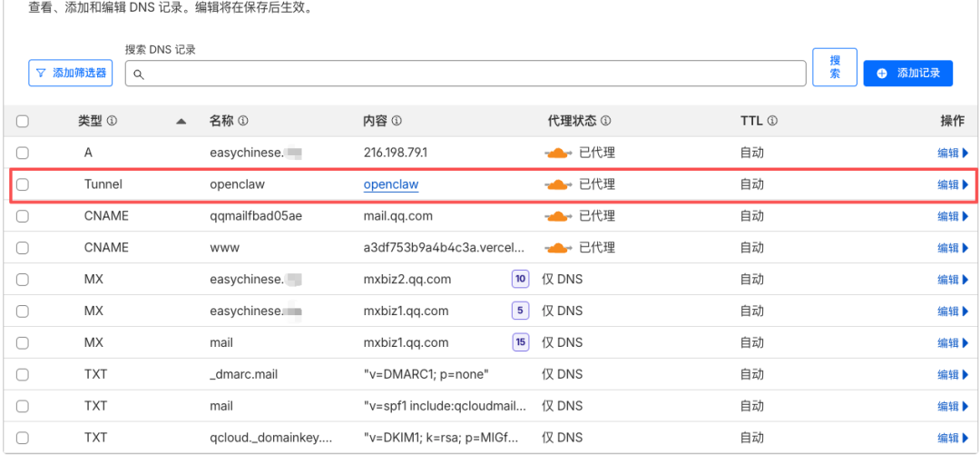Tick the checkbox for the qcloud._domainkey TXT record
Image resolution: width=980 pixels, height=455 pixels.
[23, 438]
